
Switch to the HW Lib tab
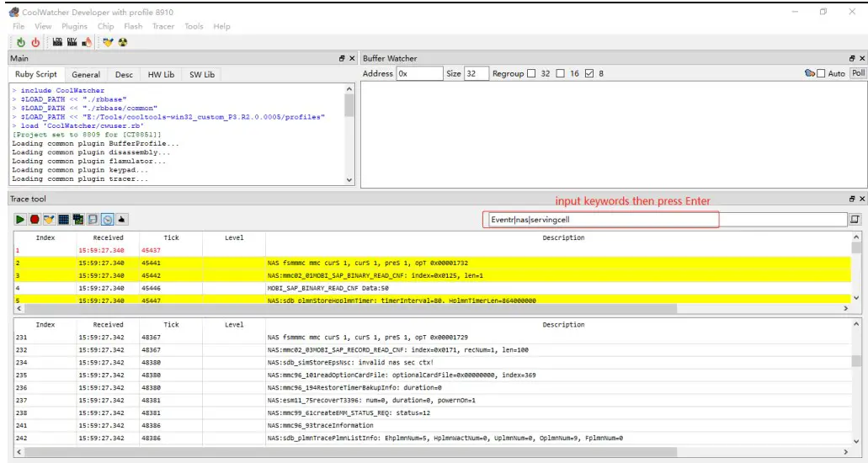point(161,75)
